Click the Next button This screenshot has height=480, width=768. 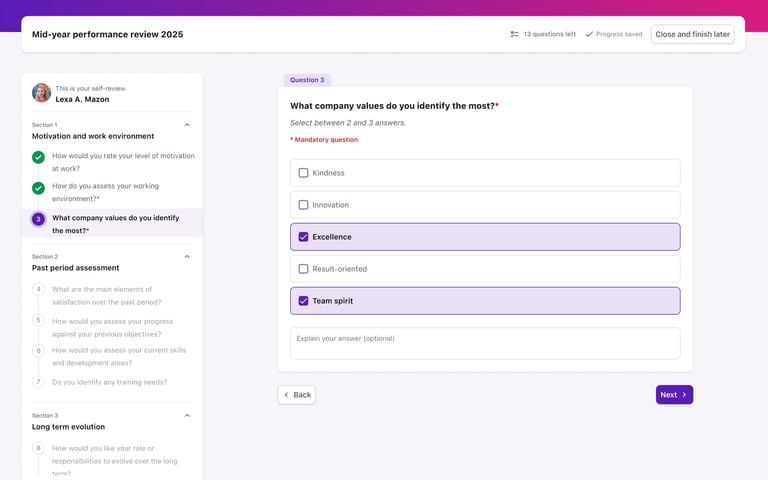(x=674, y=395)
